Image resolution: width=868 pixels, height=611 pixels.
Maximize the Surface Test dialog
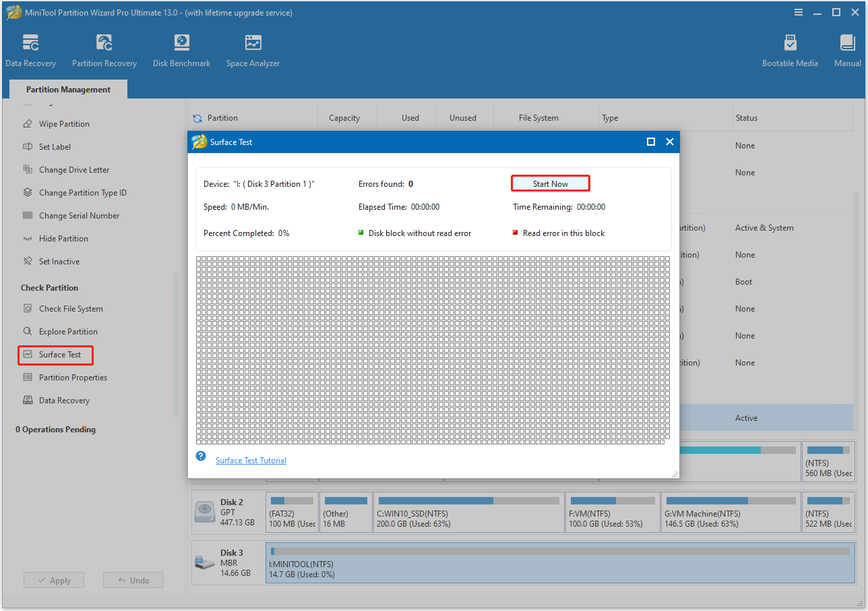pyautogui.click(x=651, y=142)
